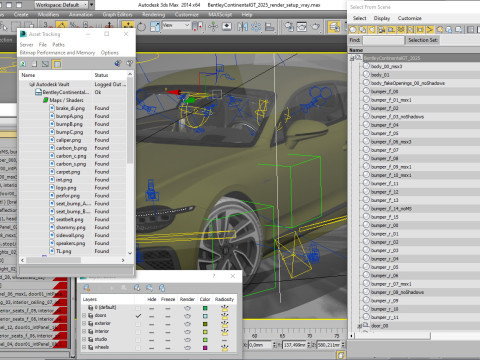Open the Graph Editors menu
Screen dimensions: 480x360
pos(117,14)
